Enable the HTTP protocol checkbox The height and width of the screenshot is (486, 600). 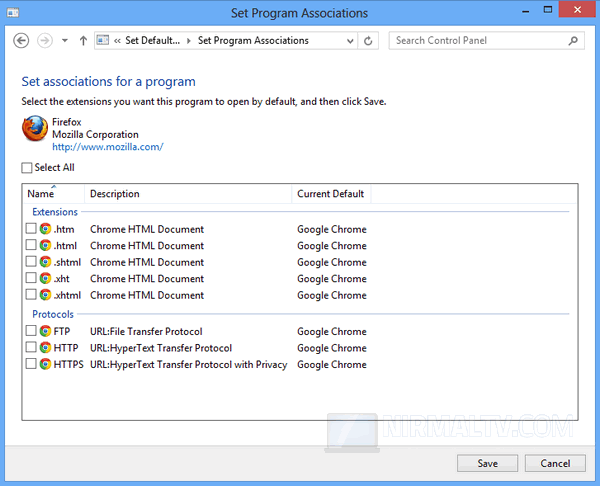pos(31,347)
